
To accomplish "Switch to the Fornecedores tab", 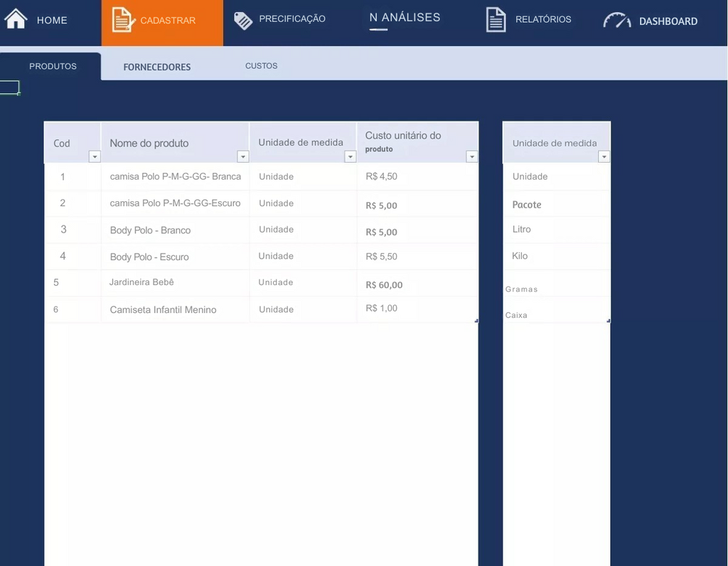I will tap(157, 67).
